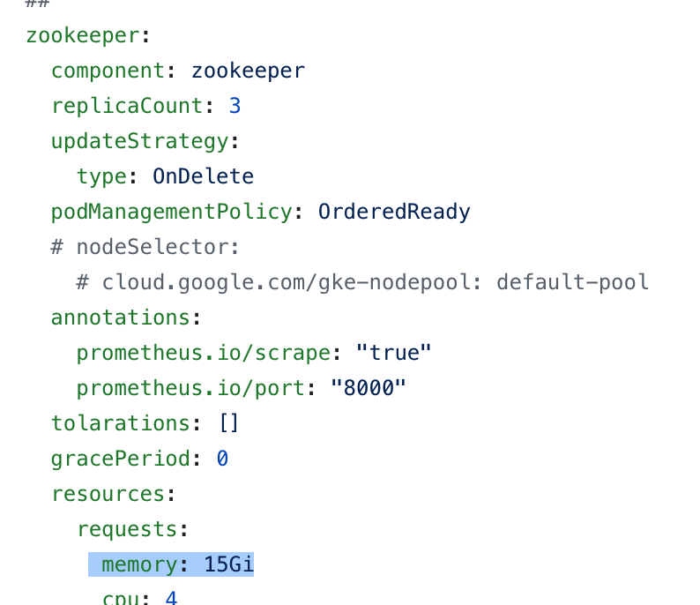Select the 'component: zookeeper' line
The height and width of the screenshot is (605, 700).
[178, 71]
